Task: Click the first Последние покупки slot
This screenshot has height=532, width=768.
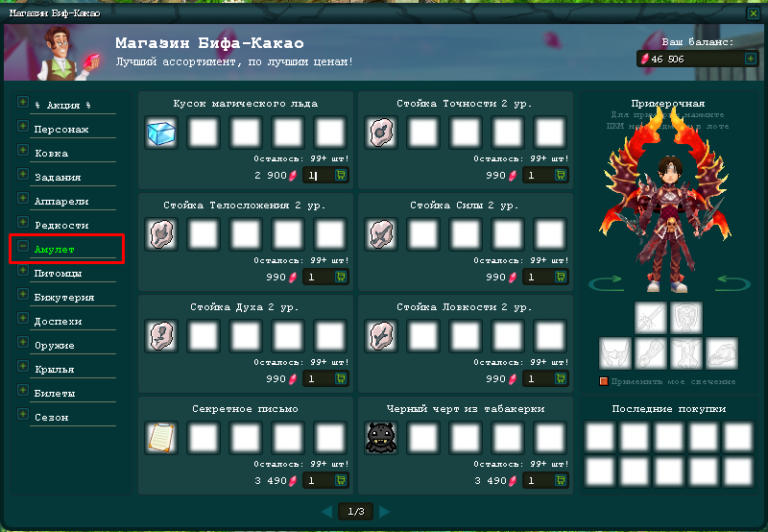Action: 600,436
